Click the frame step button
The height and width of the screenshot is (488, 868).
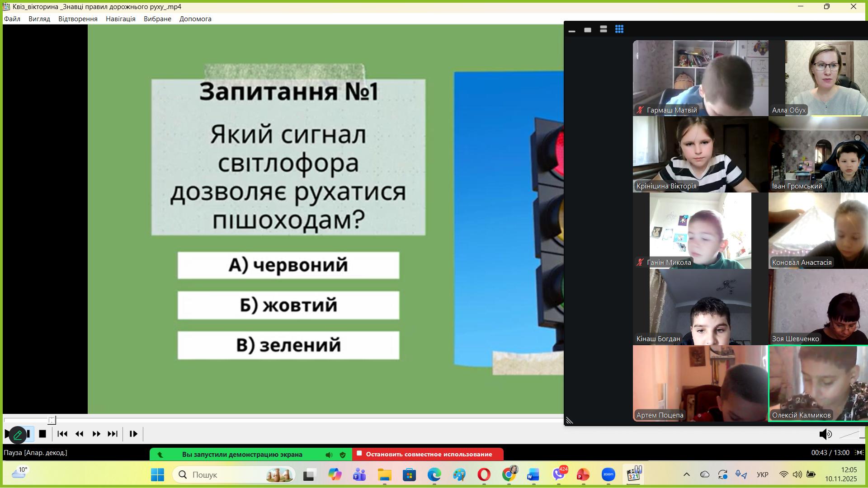[x=133, y=434]
